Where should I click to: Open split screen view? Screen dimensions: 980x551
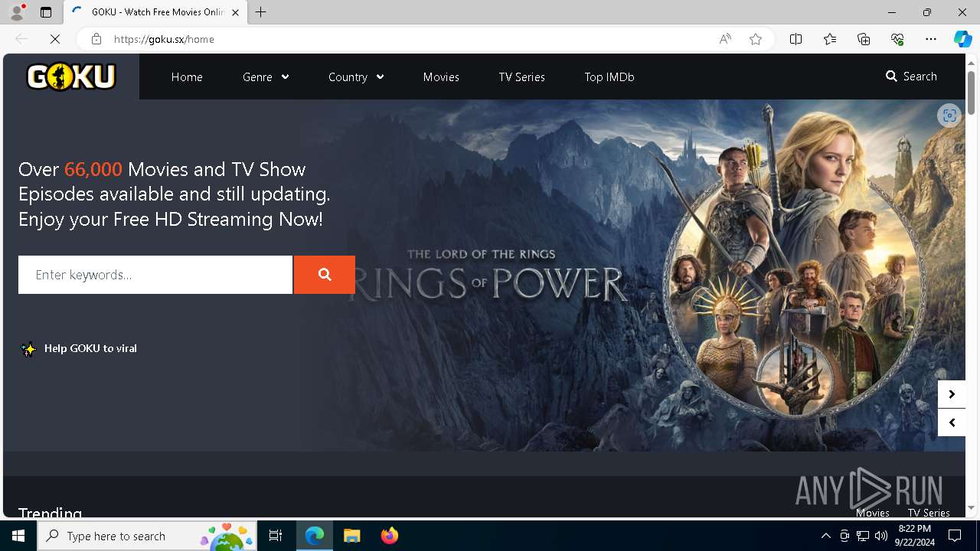coord(796,39)
